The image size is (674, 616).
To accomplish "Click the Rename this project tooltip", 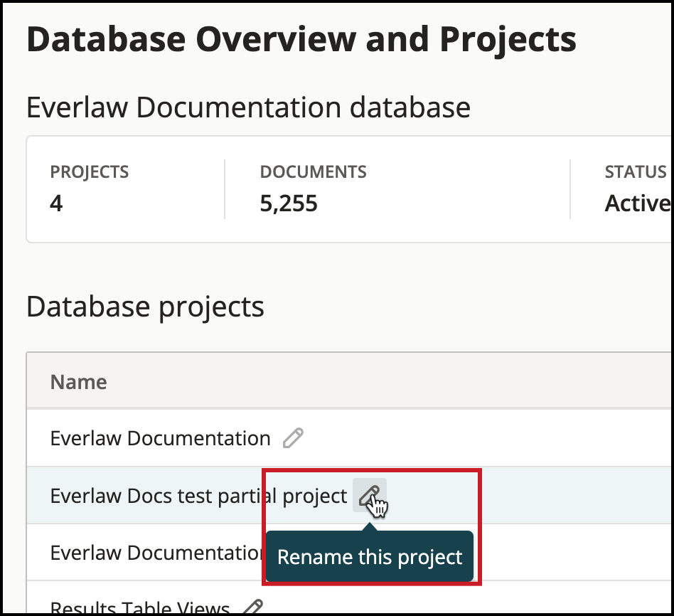I will pyautogui.click(x=370, y=557).
